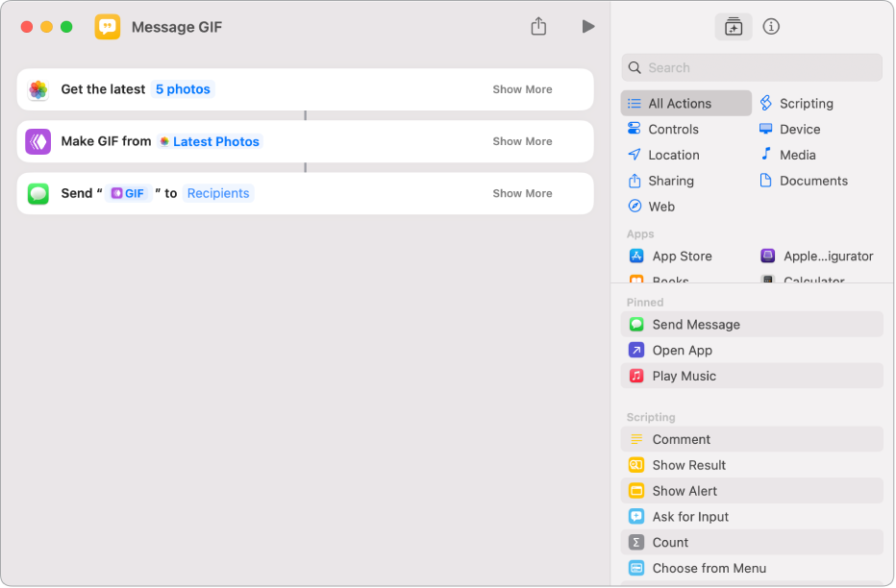Click the purple Make GIF action icon

point(38,141)
